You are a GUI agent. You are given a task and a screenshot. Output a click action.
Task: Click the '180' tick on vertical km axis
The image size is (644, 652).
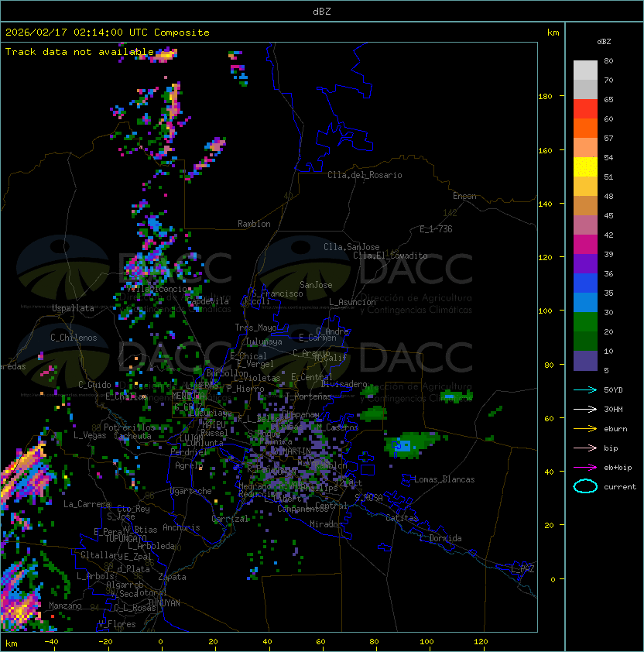pyautogui.click(x=545, y=97)
